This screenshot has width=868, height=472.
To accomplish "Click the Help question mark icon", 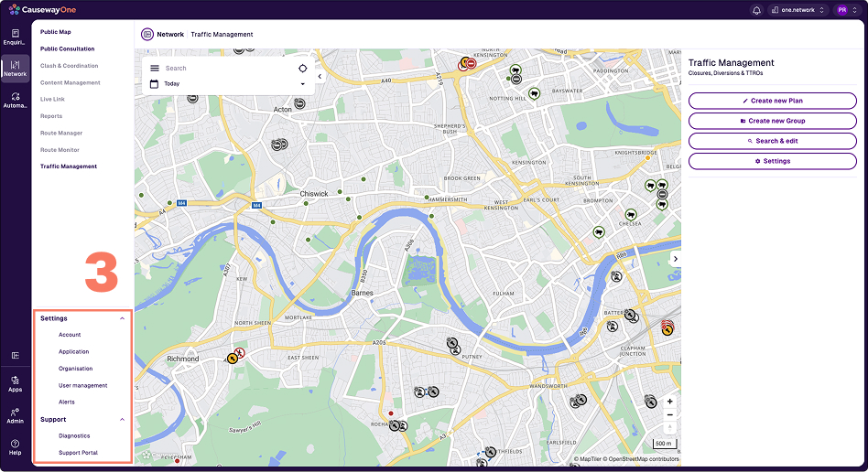I will (x=16, y=446).
